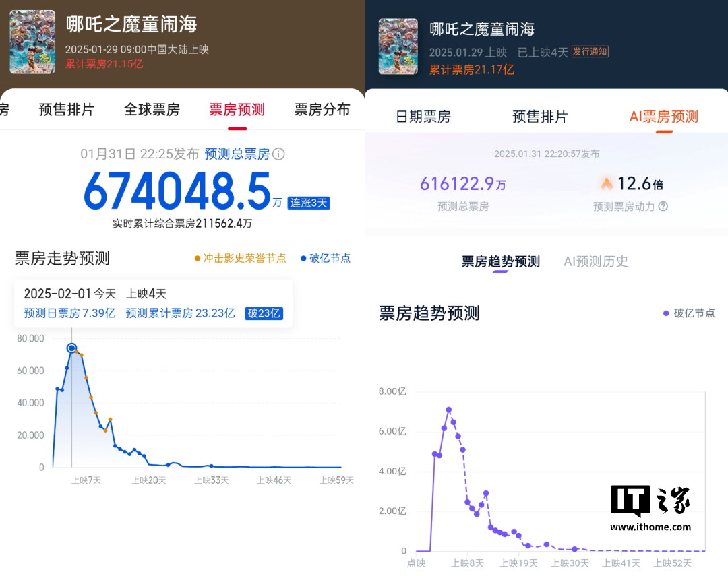Open the 票房分布 tab
Viewport: 728px width, 576px height.
pos(322,110)
